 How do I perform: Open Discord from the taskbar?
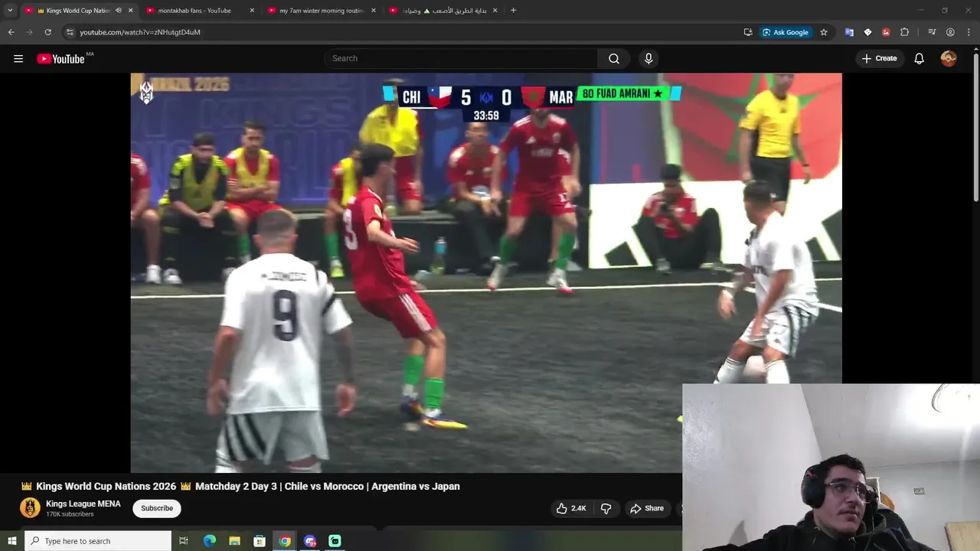(x=310, y=541)
